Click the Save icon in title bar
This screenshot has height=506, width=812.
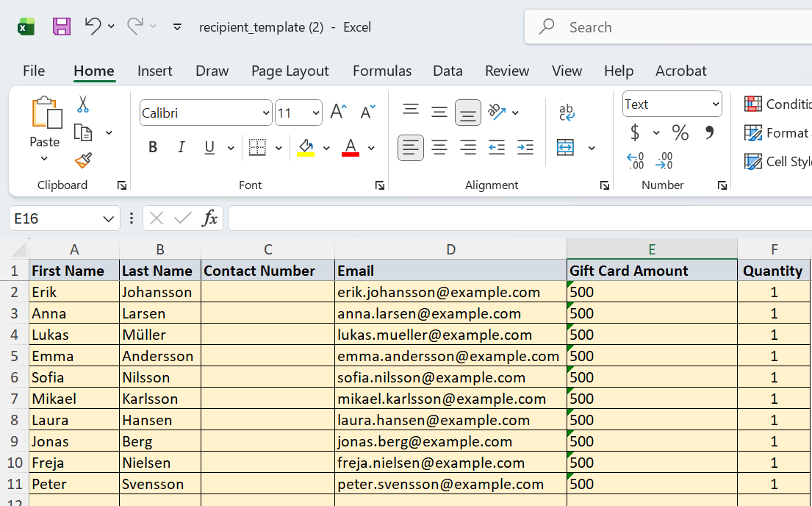tap(62, 26)
